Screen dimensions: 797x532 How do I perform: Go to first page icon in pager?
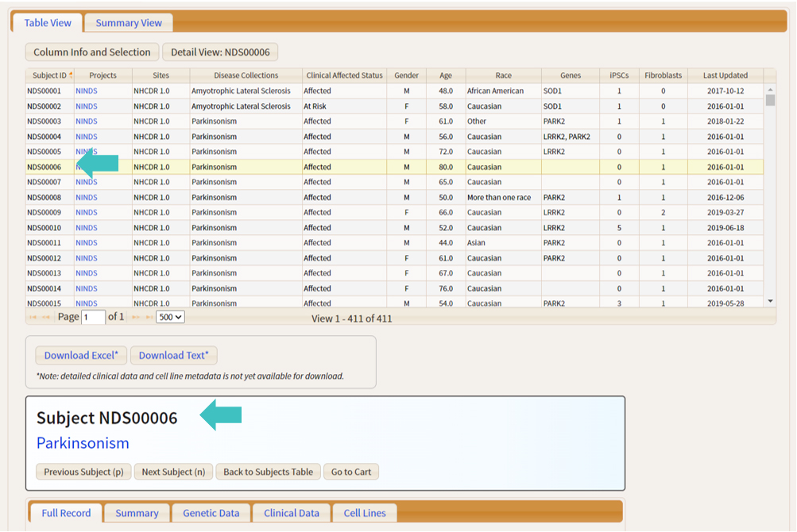pyautogui.click(x=33, y=317)
